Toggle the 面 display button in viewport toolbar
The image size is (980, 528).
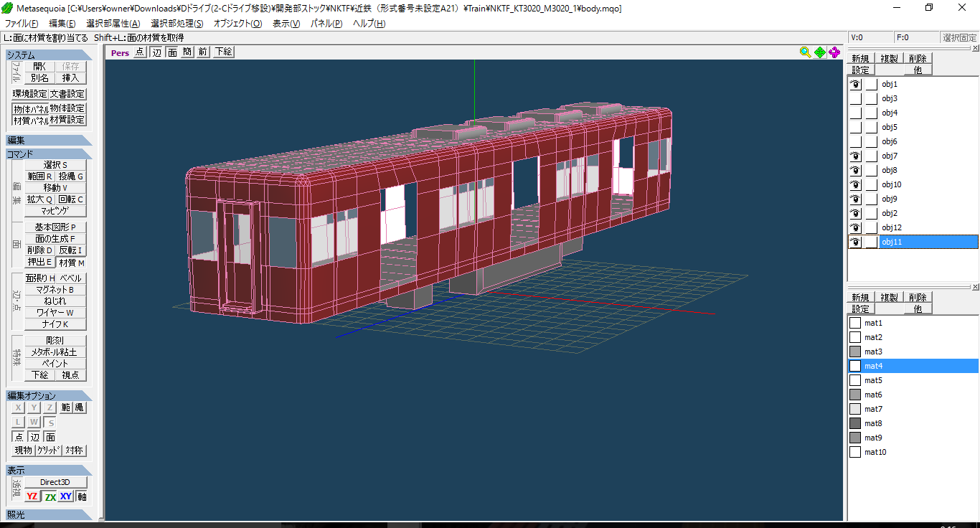pos(172,52)
